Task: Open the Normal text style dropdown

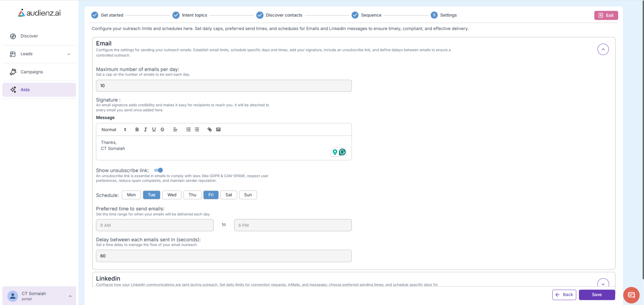Action: [x=114, y=130]
